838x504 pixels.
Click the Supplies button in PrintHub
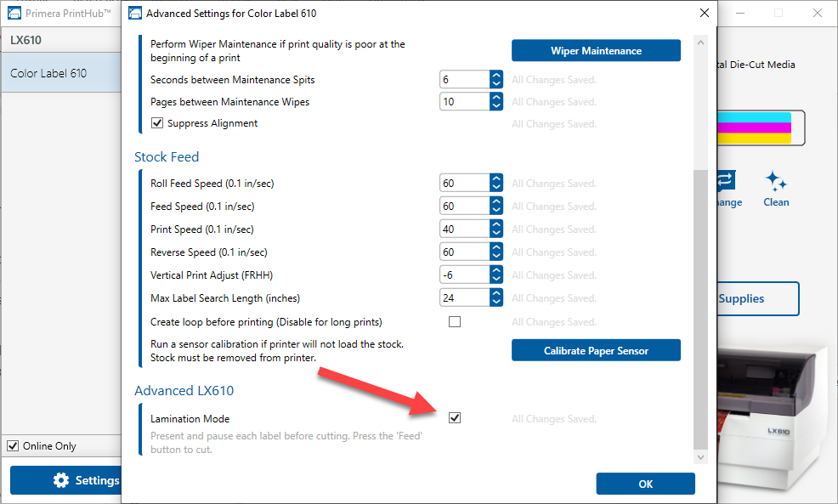(758, 299)
